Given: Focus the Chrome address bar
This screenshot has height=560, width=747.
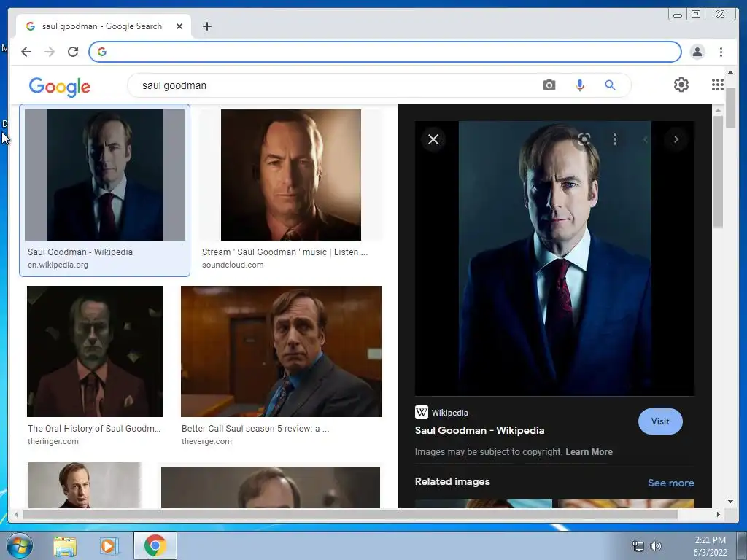Looking at the screenshot, I should click(x=385, y=52).
